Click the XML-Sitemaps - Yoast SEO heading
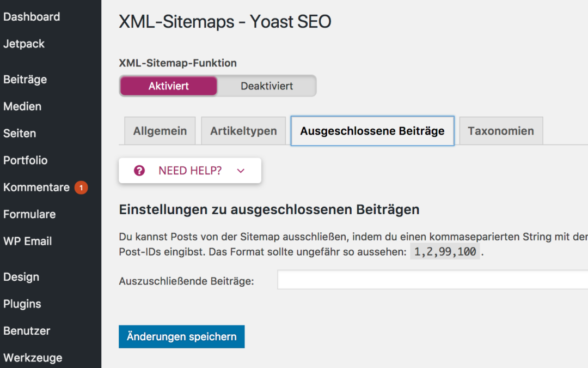Viewport: 588px width, 368px height. click(x=225, y=22)
